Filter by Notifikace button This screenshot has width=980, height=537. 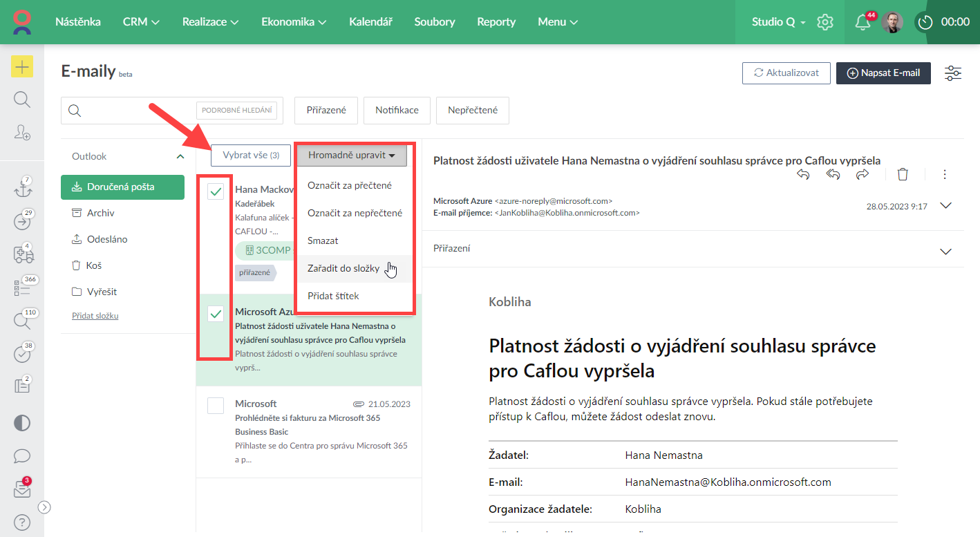[397, 111]
